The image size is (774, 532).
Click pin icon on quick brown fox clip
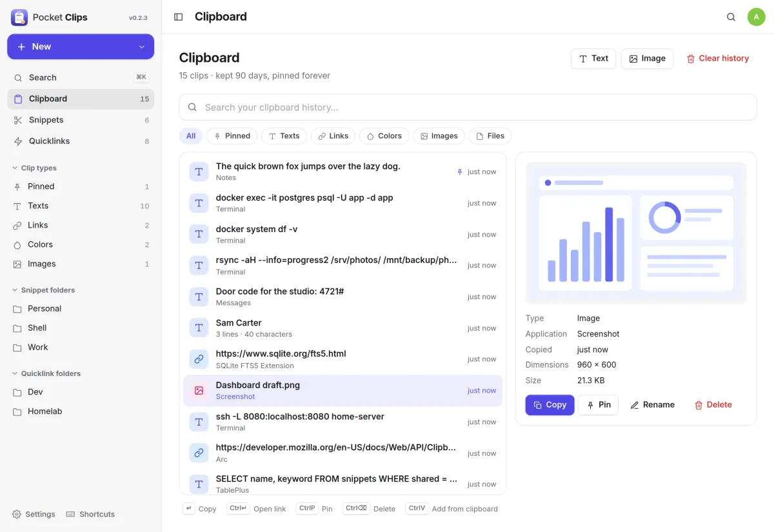coord(460,172)
